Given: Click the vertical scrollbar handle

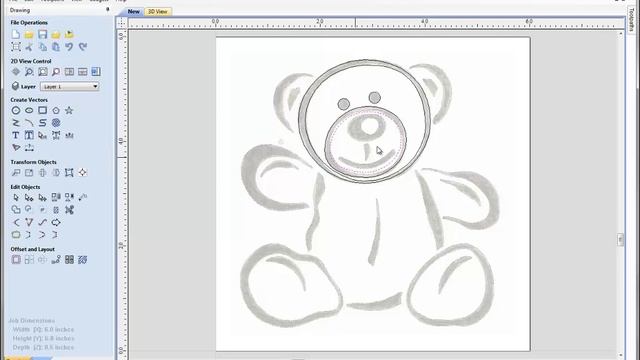Looking at the screenshot, I should 620,240.
